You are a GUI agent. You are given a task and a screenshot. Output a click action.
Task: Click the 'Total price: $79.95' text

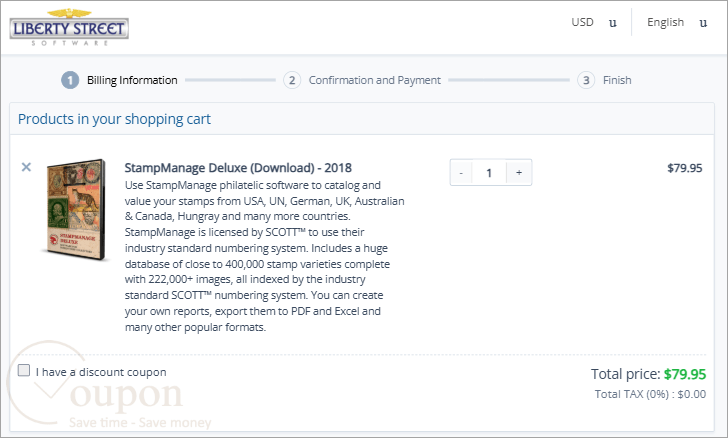pyautogui.click(x=648, y=374)
